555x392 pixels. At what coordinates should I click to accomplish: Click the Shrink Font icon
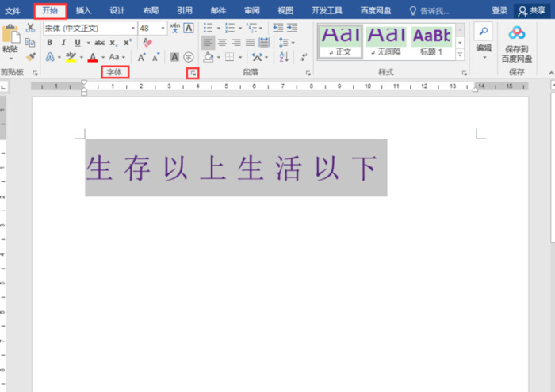[155, 57]
